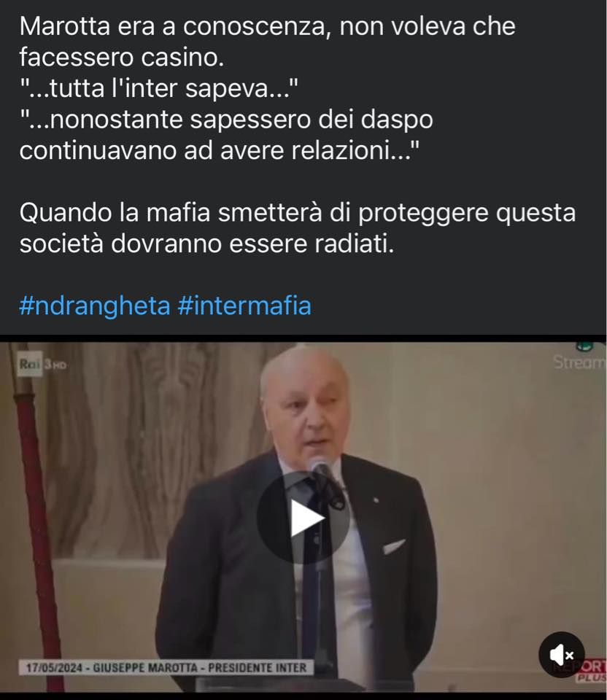Image resolution: width=607 pixels, height=700 pixels.
Task: Open the #ndrangheta hashtag
Action: pos(95,306)
